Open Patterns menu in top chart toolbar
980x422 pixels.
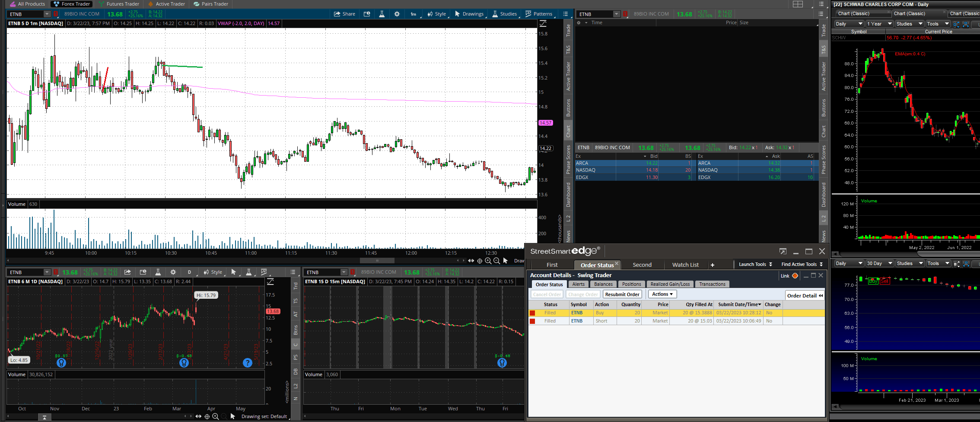click(538, 14)
